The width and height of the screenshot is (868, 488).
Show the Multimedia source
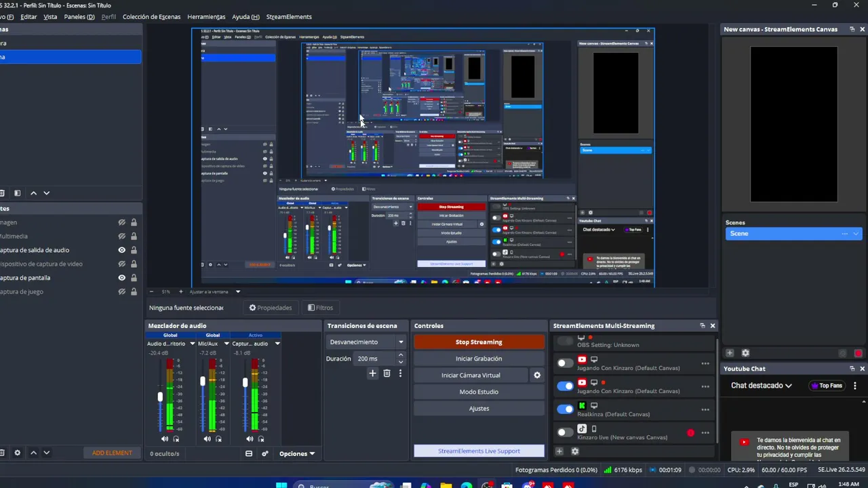coord(122,237)
